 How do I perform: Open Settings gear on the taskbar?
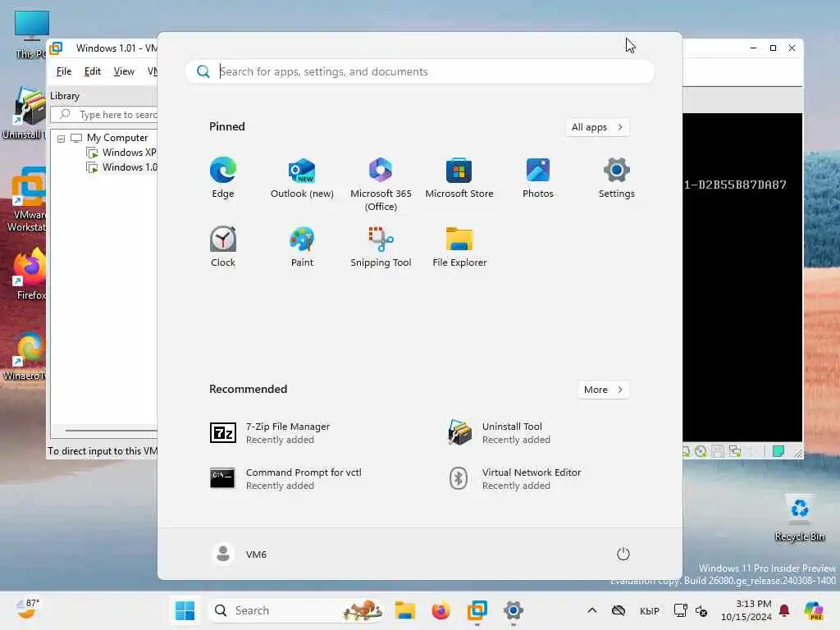513,610
